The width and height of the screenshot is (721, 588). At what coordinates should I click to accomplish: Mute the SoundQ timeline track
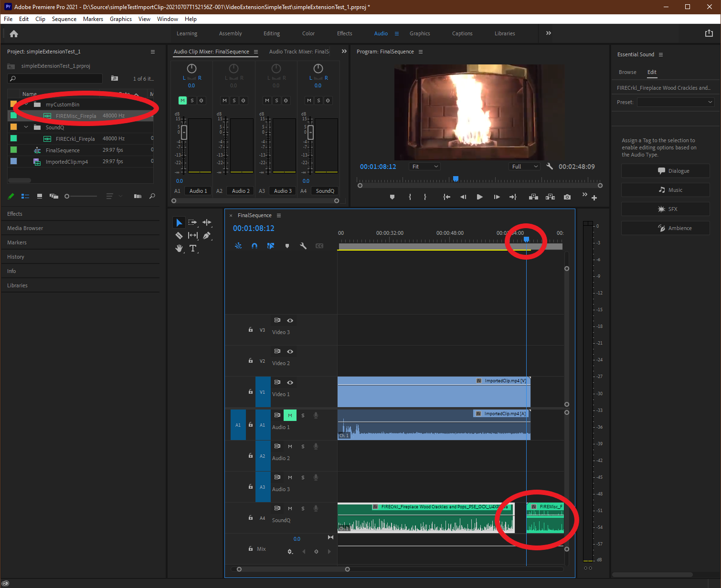(290, 508)
